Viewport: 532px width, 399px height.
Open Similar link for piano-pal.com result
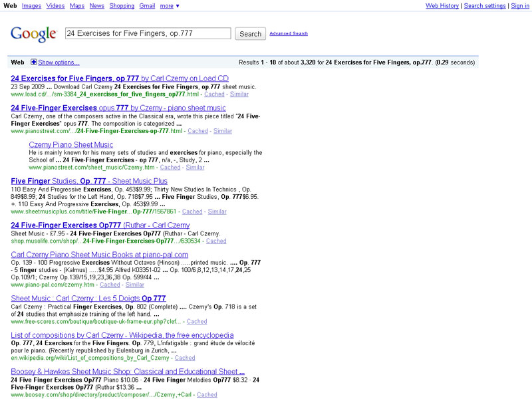point(135,285)
